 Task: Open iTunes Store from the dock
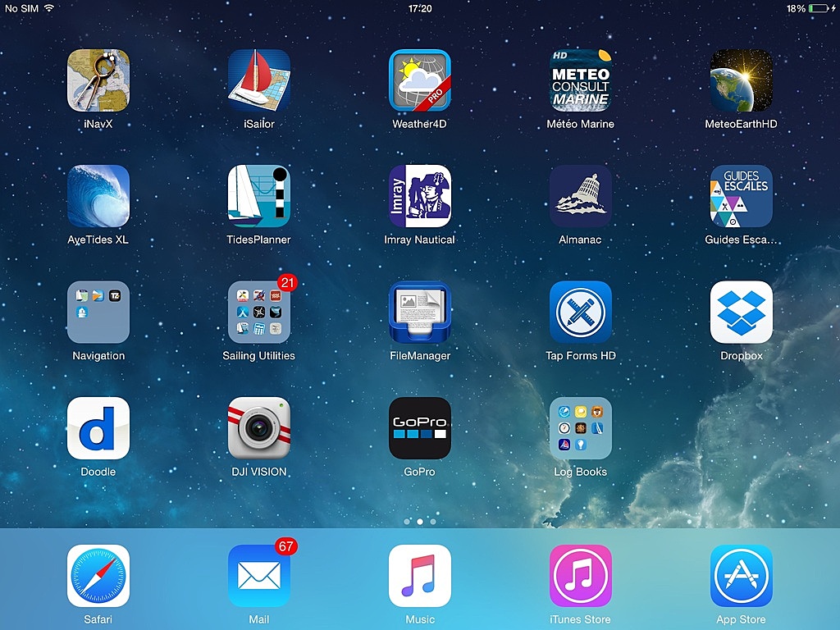[x=580, y=576]
